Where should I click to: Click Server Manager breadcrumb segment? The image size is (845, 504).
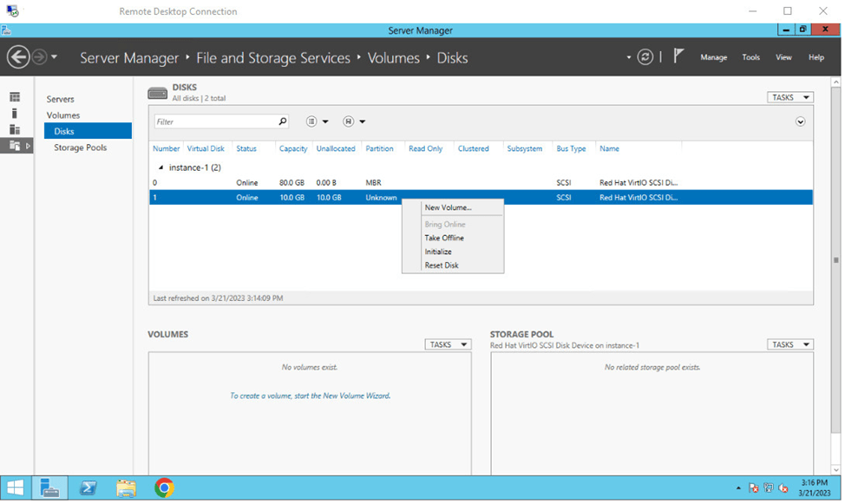click(x=129, y=57)
